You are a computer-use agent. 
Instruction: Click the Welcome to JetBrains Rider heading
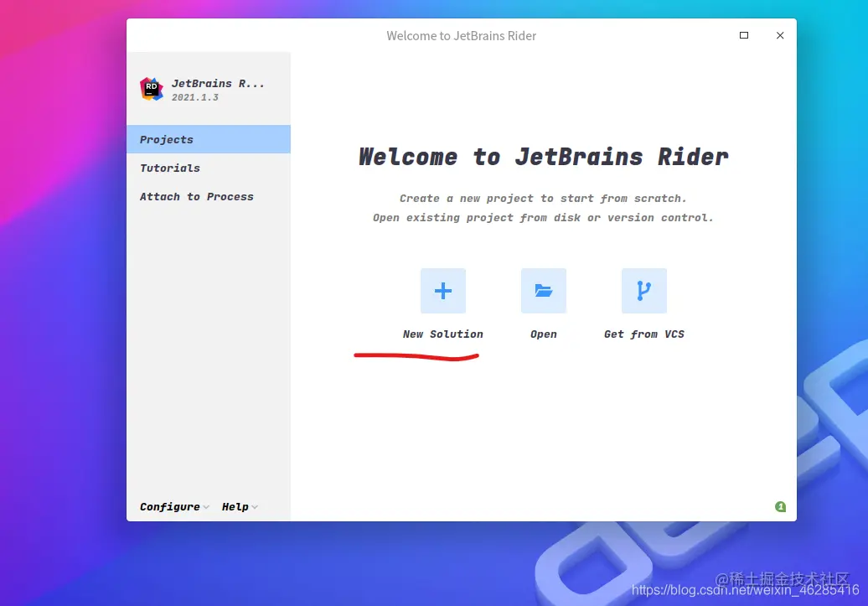[543, 157]
